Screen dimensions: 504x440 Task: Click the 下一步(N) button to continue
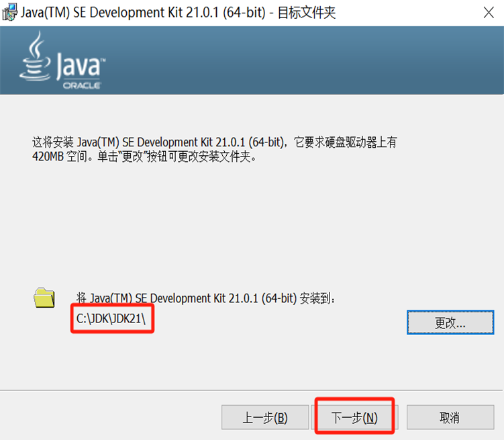[354, 417]
